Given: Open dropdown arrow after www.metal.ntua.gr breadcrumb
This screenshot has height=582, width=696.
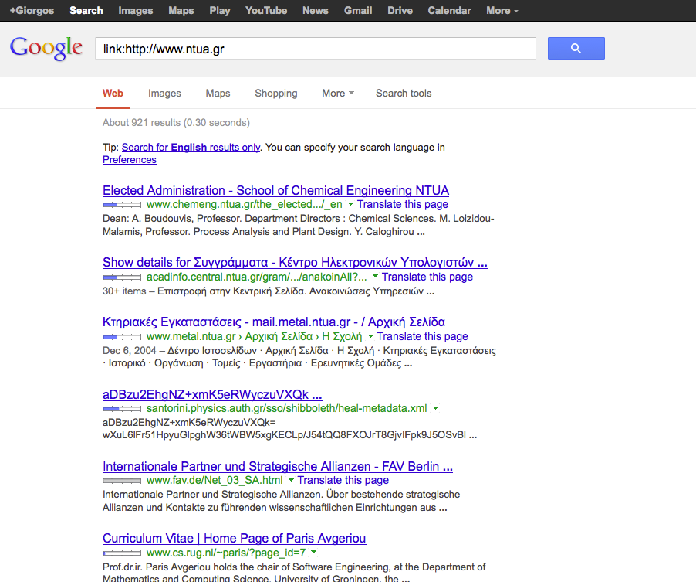Looking at the screenshot, I should coord(370,337).
